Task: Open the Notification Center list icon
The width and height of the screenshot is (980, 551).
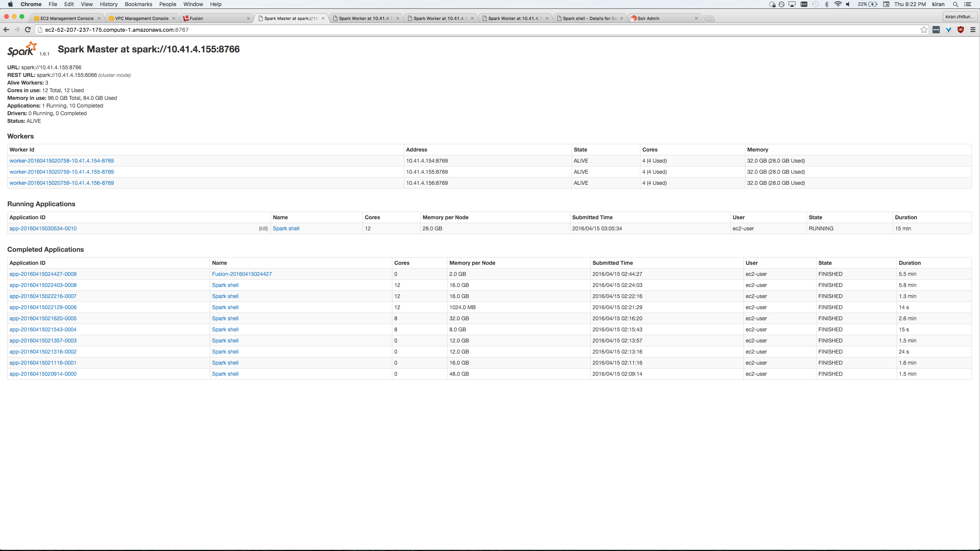Action: pyautogui.click(x=968, y=4)
